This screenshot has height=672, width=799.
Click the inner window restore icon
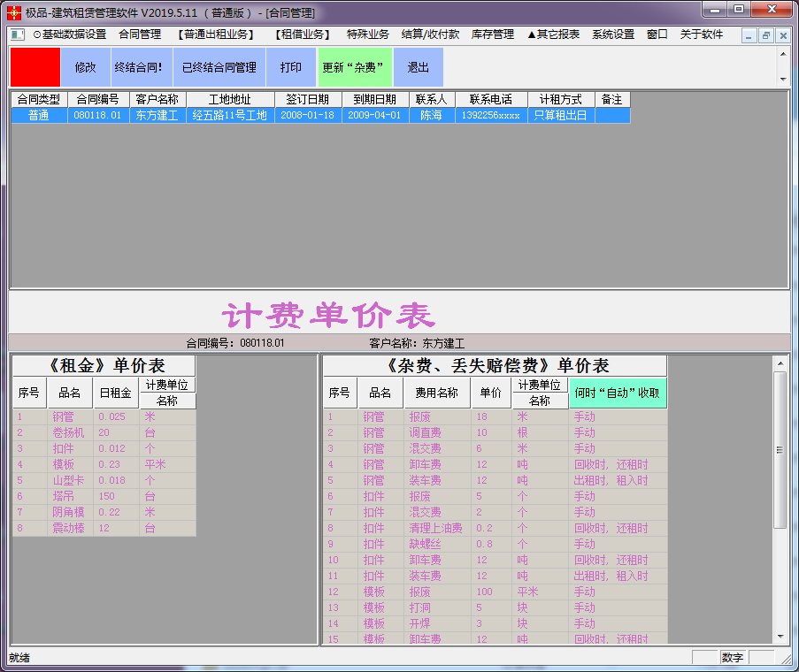click(x=766, y=35)
